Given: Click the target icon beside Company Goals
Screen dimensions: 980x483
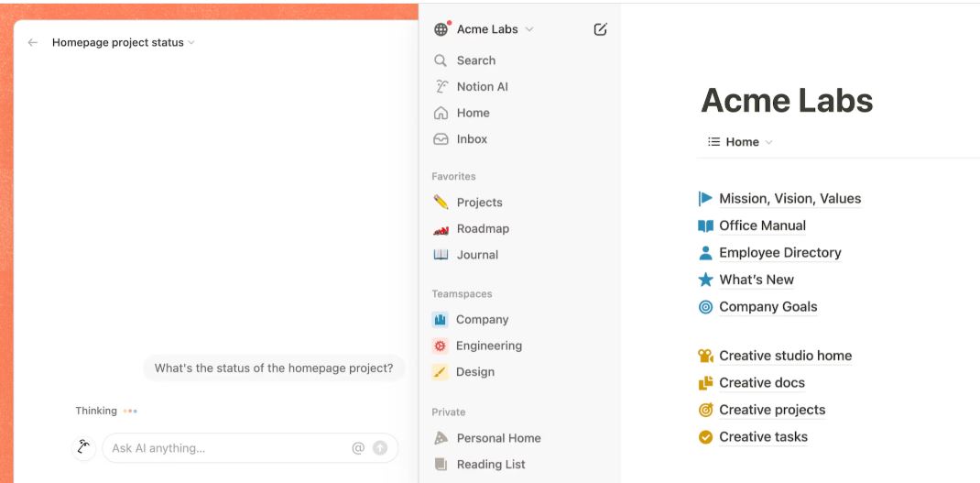Looking at the screenshot, I should pos(705,307).
